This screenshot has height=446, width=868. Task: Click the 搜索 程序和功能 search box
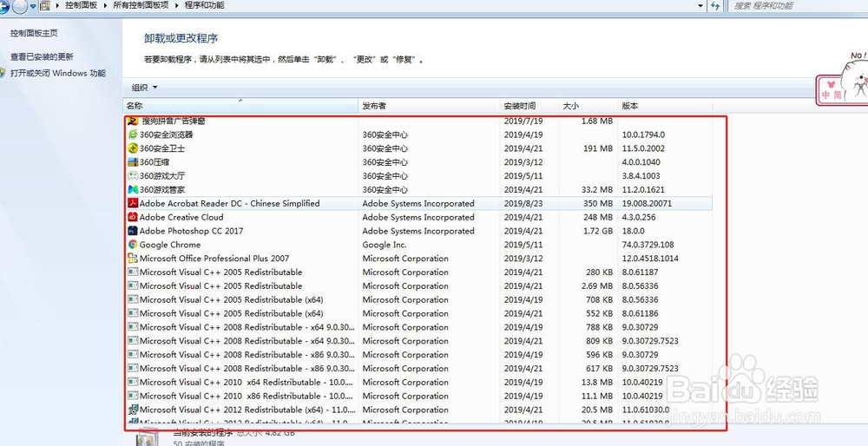click(799, 5)
